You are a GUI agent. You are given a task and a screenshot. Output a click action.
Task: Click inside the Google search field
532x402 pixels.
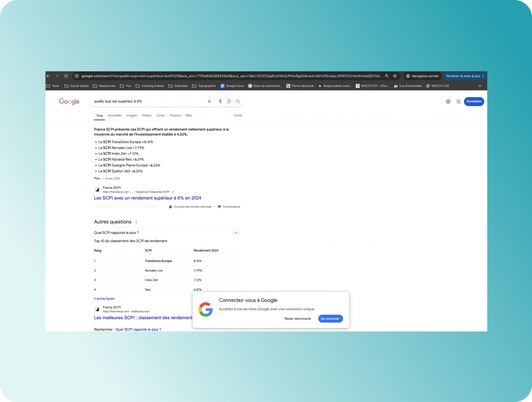148,101
